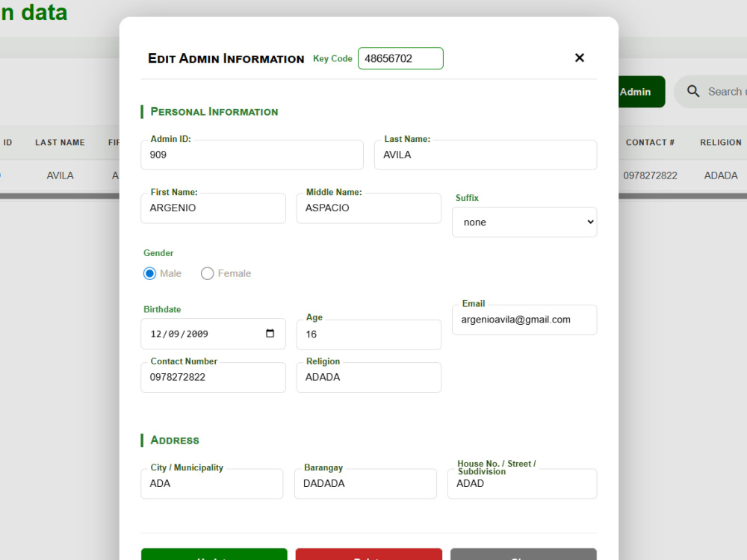Click the green Admin button behind dialog
Image resolution: width=747 pixels, height=560 pixels.
(641, 91)
